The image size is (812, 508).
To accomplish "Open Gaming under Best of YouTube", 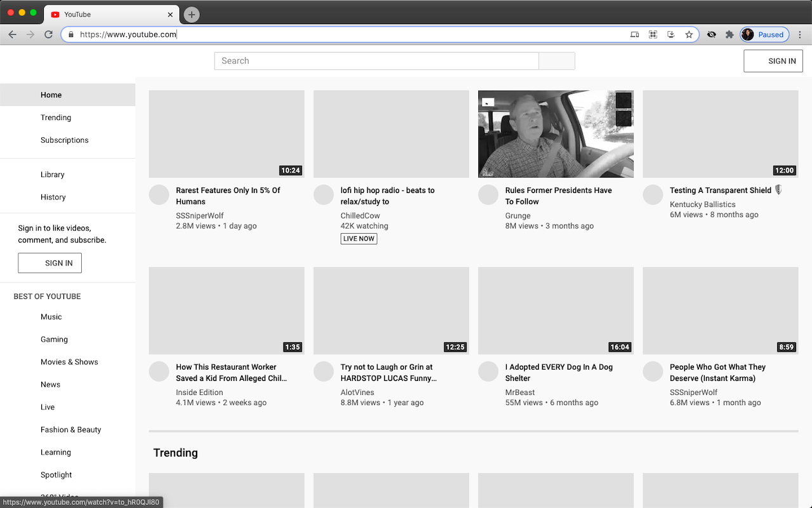I will click(67, 340).
